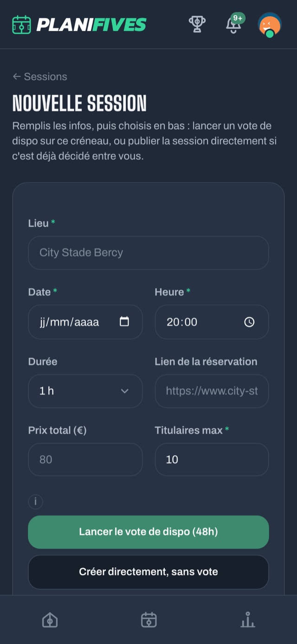Focus the Date field jj/mm/aaaa
This screenshot has height=644, width=297.
point(85,322)
